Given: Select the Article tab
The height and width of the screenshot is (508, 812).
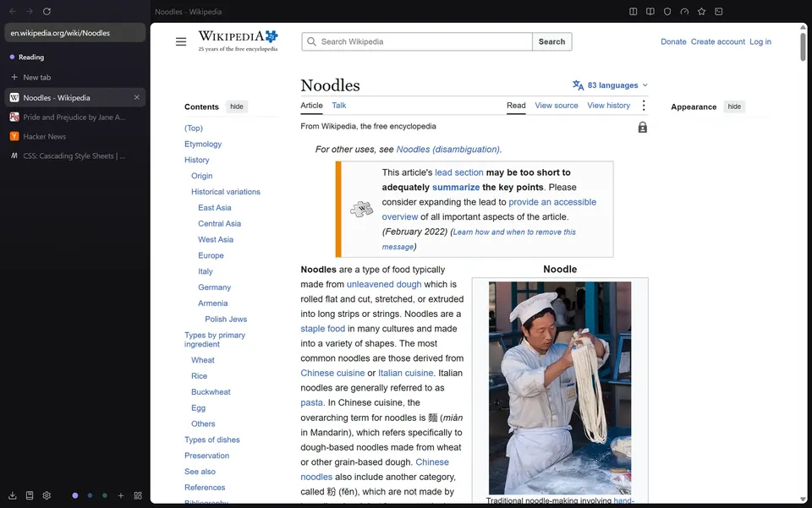Looking at the screenshot, I should pos(311,106).
